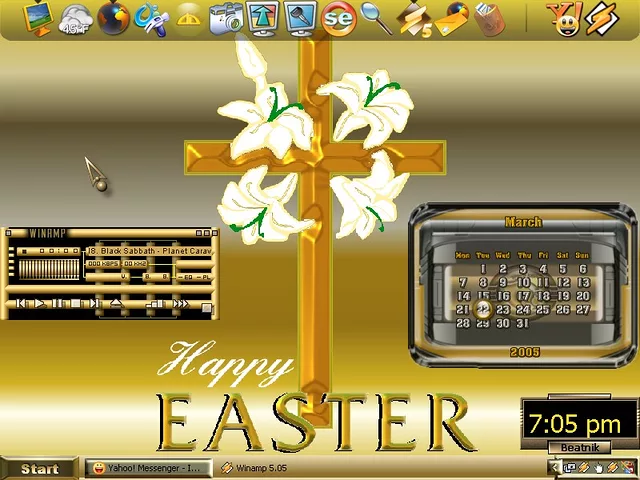Click the '000 KBPS' bitrate readout in Winamp

point(103,264)
